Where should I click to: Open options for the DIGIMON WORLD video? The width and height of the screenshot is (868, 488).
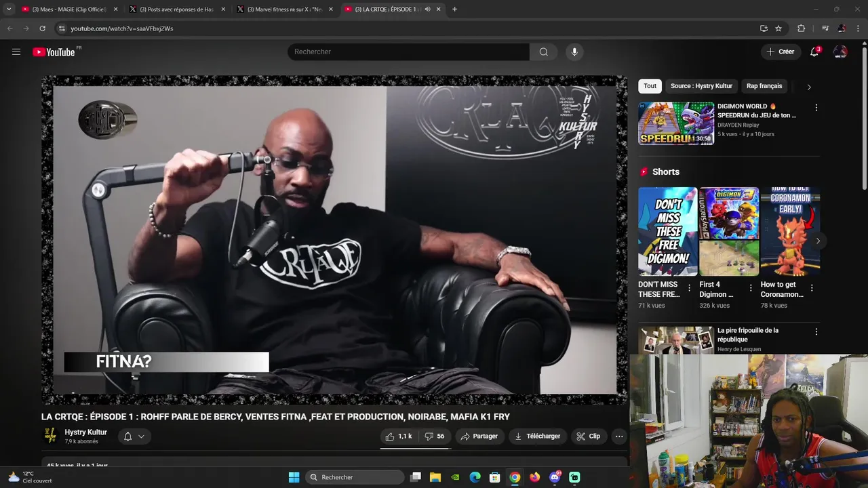tap(816, 108)
